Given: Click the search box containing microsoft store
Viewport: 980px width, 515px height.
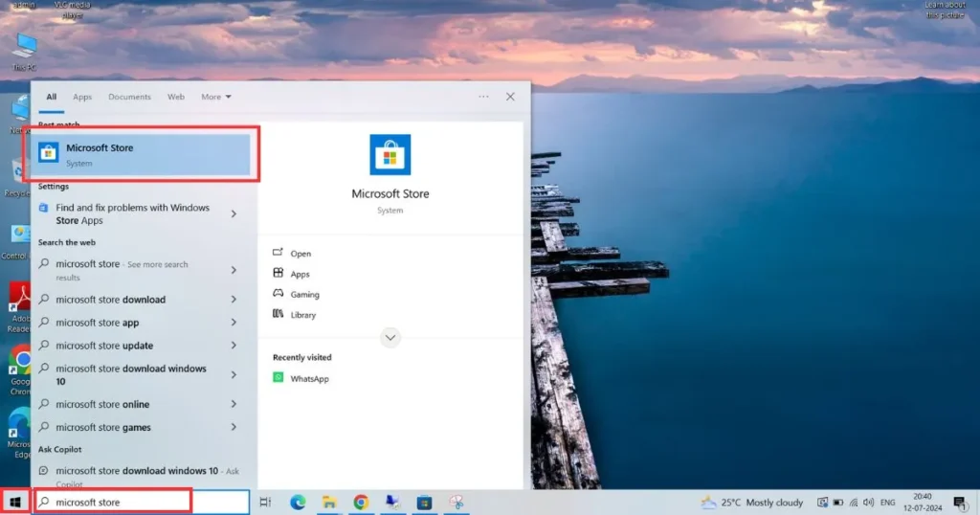Looking at the screenshot, I should point(142,502).
